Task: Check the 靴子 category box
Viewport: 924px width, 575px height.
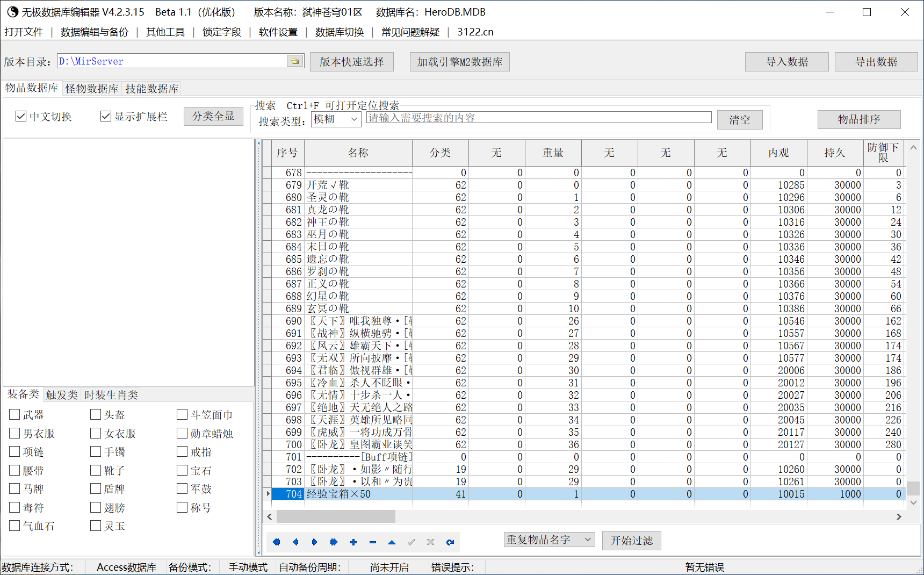Action: [x=96, y=470]
